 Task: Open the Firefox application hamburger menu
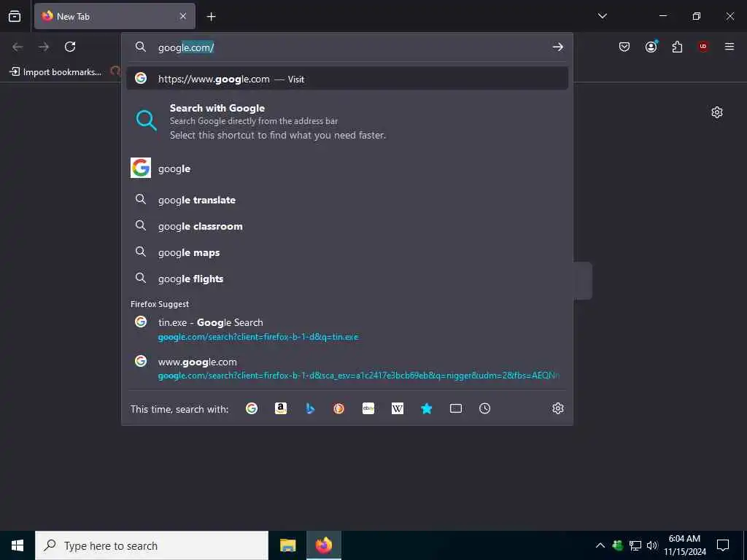tap(729, 47)
